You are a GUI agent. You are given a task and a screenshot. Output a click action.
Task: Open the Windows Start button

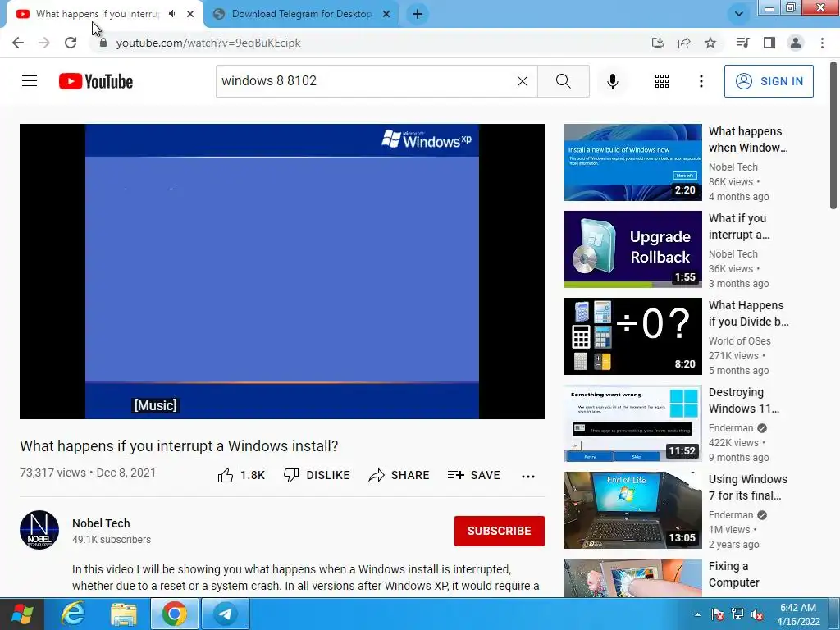click(22, 614)
